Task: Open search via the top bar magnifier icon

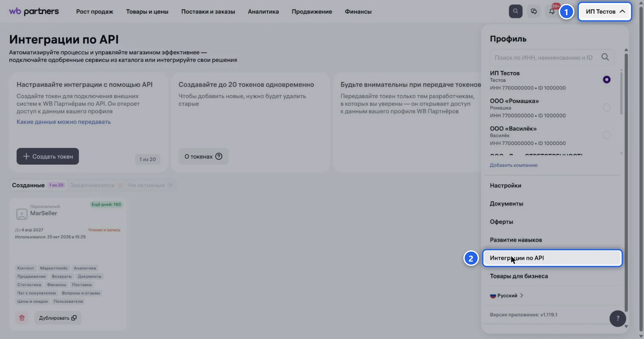Action: (x=515, y=12)
